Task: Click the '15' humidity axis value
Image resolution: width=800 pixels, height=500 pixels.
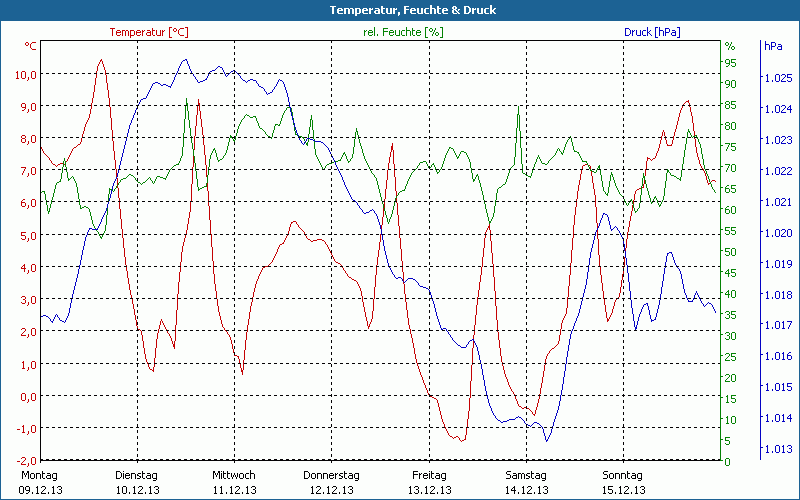Action: 731,399
